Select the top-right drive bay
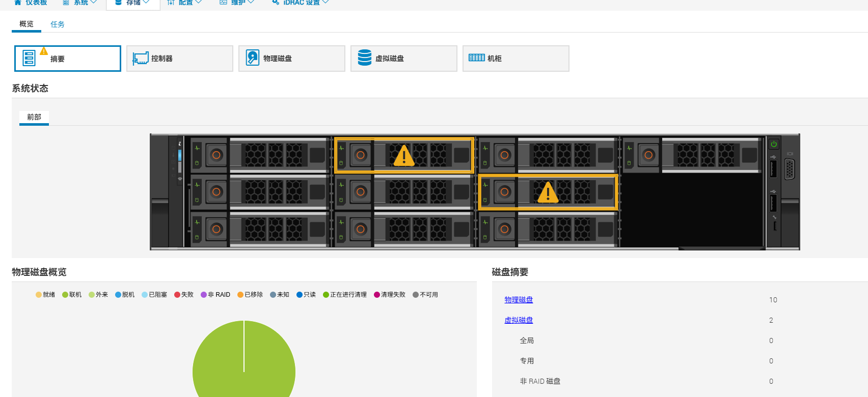Screen dimensions: 868x397 pyautogui.click(x=692, y=155)
